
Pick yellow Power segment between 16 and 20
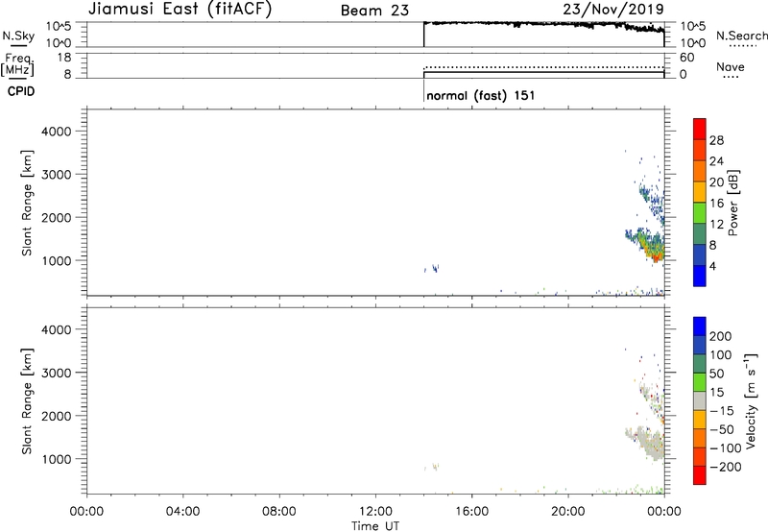pos(700,192)
